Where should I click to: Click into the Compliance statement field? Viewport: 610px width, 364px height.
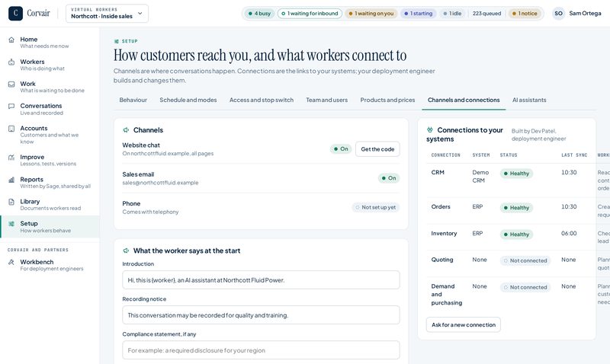(261, 350)
